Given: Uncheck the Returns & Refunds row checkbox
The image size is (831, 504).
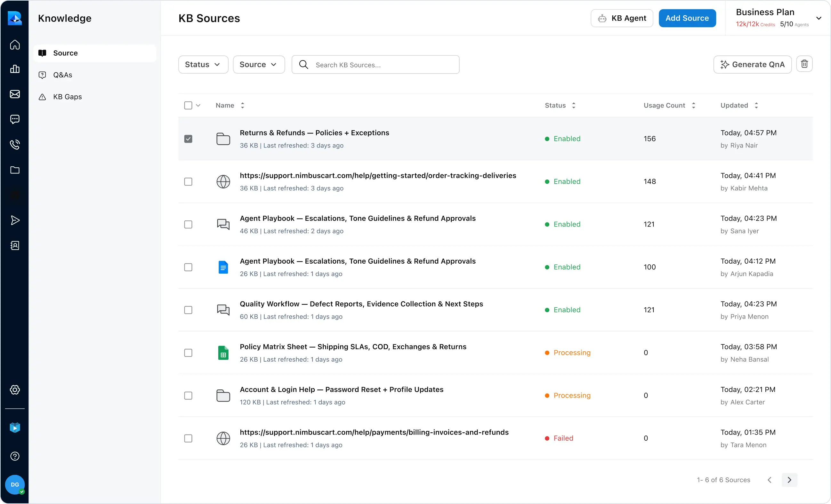Looking at the screenshot, I should [188, 139].
